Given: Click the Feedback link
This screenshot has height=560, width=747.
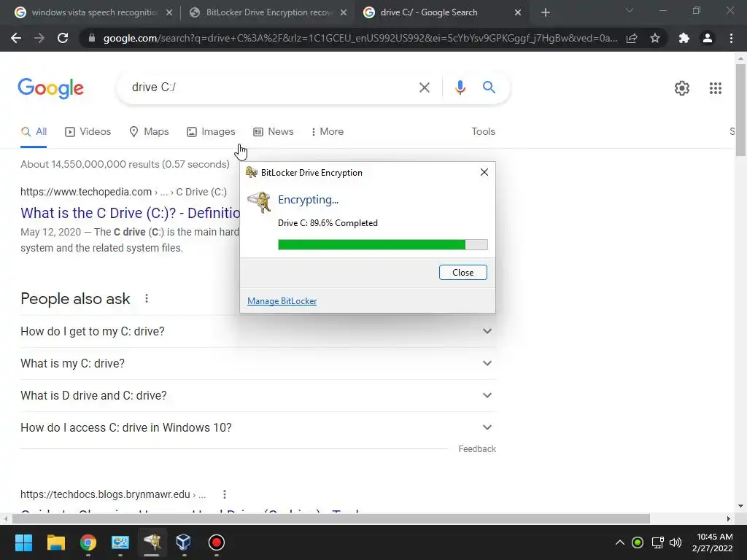Looking at the screenshot, I should click(x=477, y=449).
